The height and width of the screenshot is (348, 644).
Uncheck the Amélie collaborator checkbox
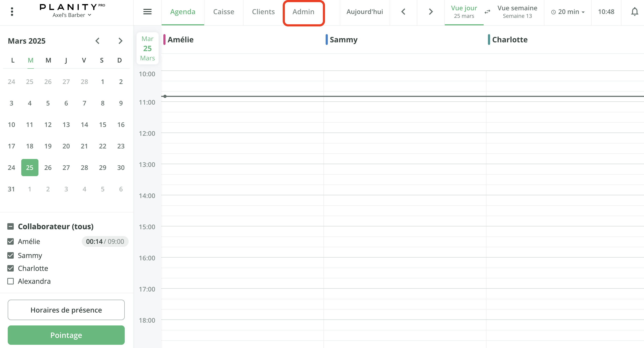11,241
